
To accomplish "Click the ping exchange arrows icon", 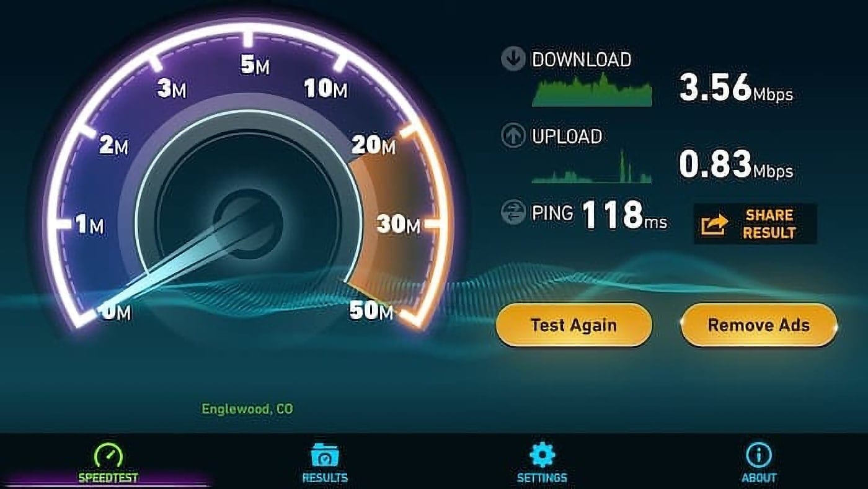I will pos(513,213).
